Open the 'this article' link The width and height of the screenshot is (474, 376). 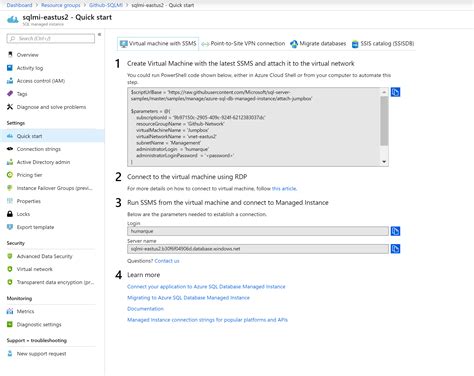click(284, 189)
